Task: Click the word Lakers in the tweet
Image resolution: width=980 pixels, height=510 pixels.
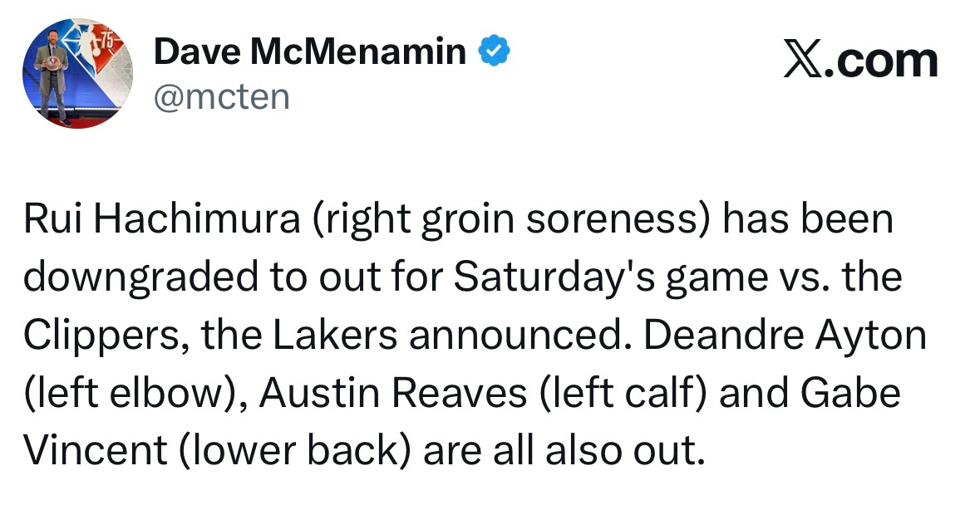Action: (334, 335)
